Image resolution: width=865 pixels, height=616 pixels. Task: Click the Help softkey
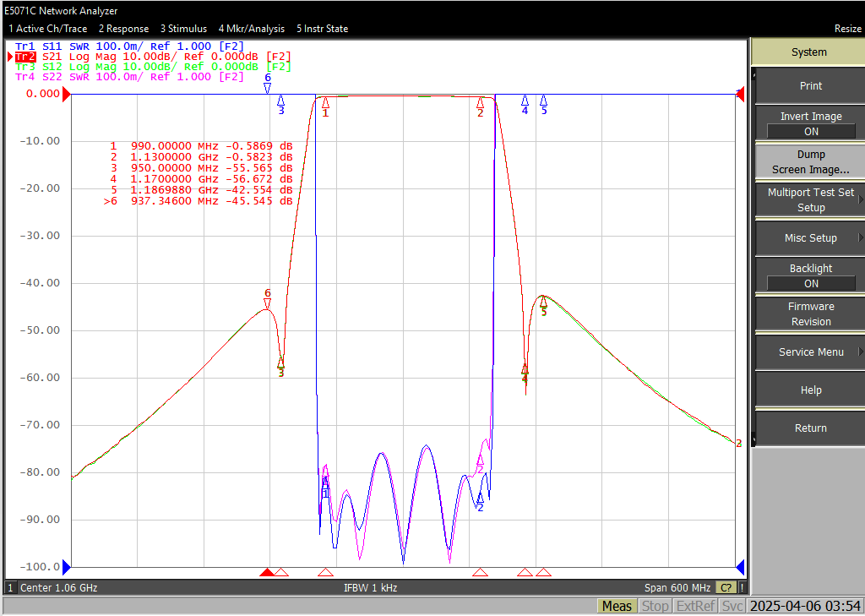coord(808,390)
